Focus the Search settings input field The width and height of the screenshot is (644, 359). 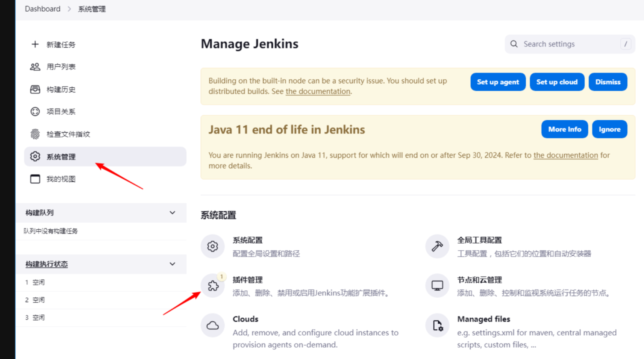tap(570, 44)
